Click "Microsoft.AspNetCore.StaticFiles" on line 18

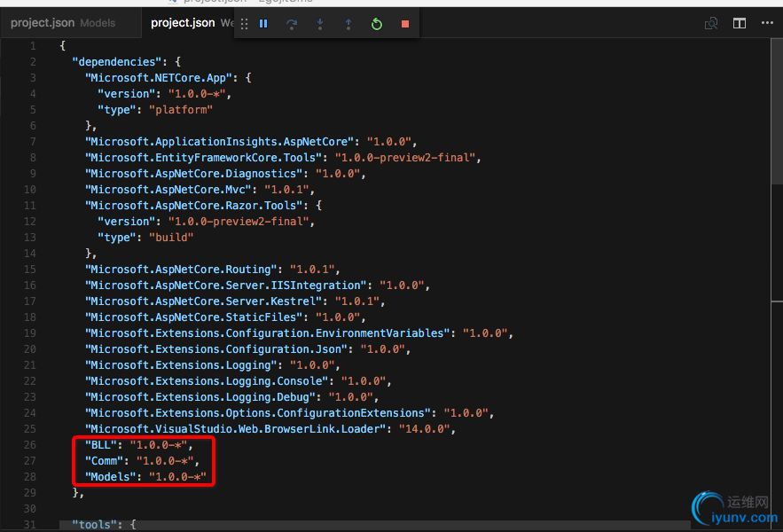pos(193,317)
